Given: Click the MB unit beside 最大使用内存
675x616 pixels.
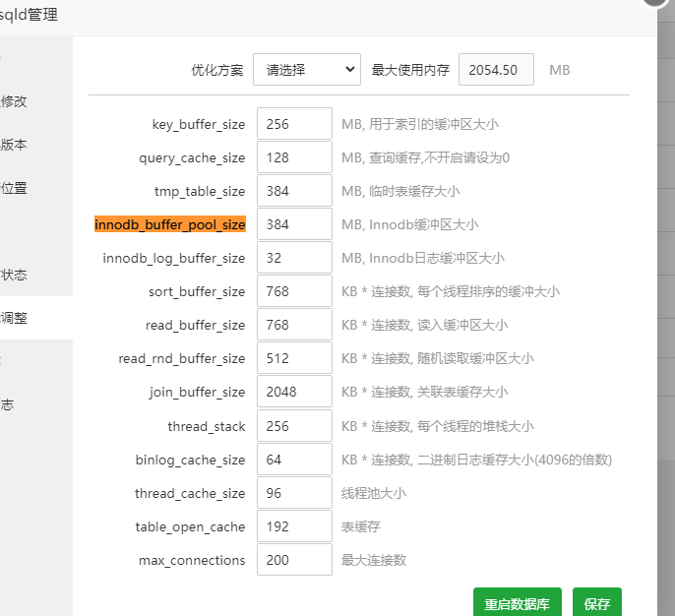Looking at the screenshot, I should coord(560,70).
